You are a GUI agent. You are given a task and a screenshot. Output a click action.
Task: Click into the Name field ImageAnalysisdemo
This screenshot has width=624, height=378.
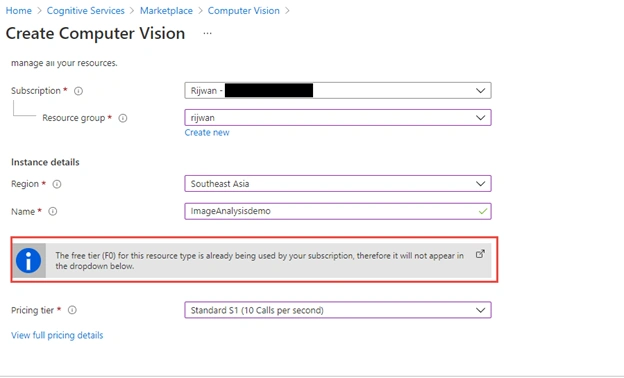tap(338, 211)
